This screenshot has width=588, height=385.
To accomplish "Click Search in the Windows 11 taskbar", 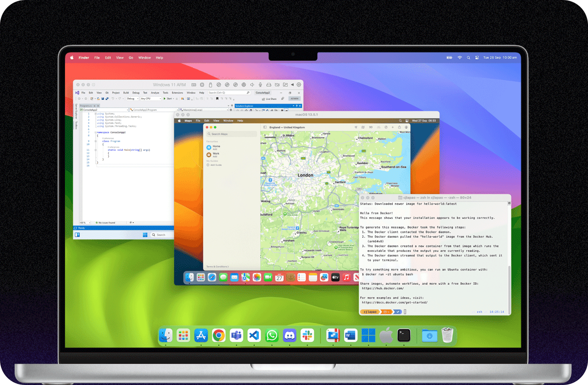I will pyautogui.click(x=163, y=235).
